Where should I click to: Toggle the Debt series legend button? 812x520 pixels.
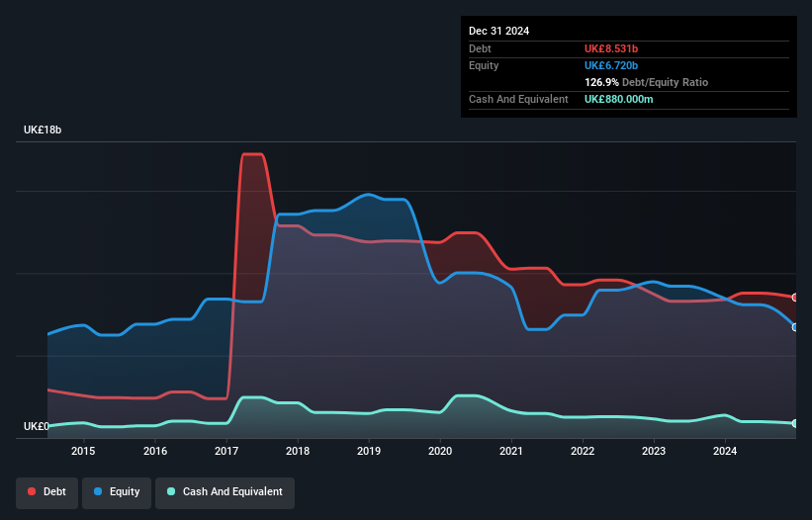[x=47, y=492]
